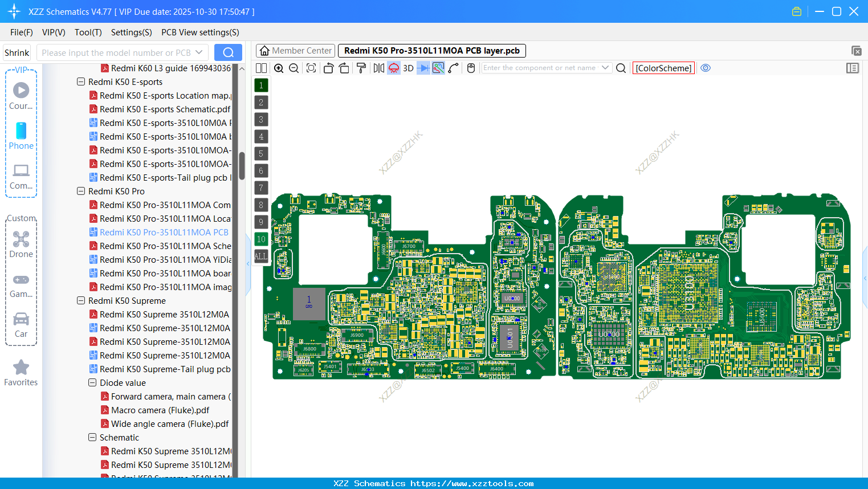Select the mirror/flip board icon
Viewport: 868px width, 489px height.
[x=378, y=68]
